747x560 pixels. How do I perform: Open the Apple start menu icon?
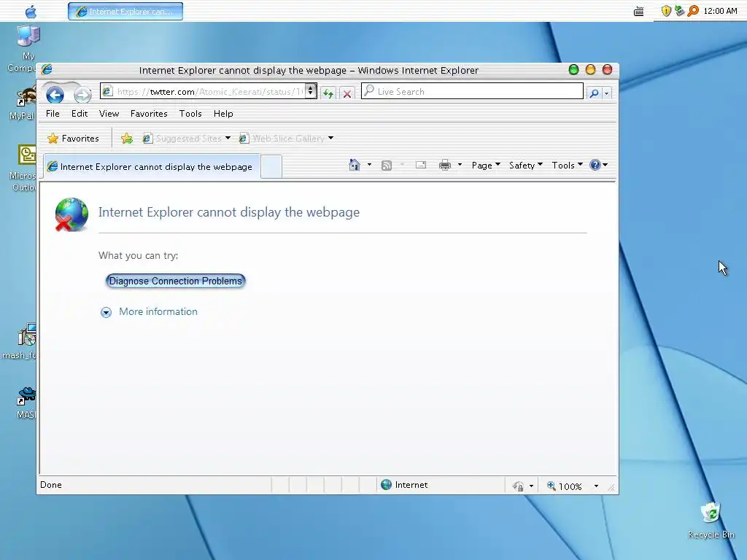click(31, 12)
